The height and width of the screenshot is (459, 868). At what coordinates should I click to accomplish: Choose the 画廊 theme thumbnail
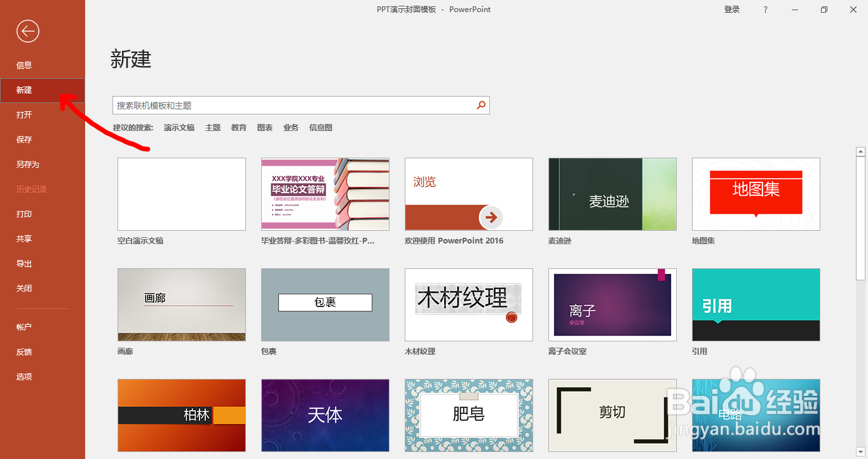182,305
